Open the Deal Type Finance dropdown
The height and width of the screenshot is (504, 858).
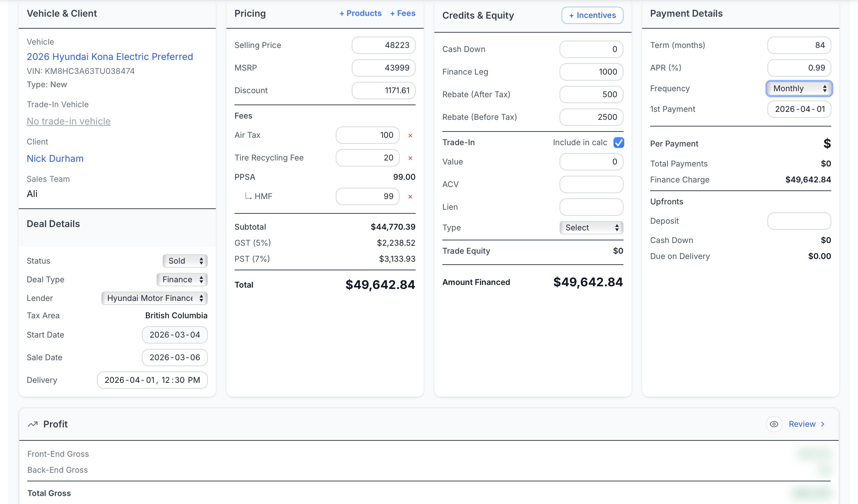182,280
